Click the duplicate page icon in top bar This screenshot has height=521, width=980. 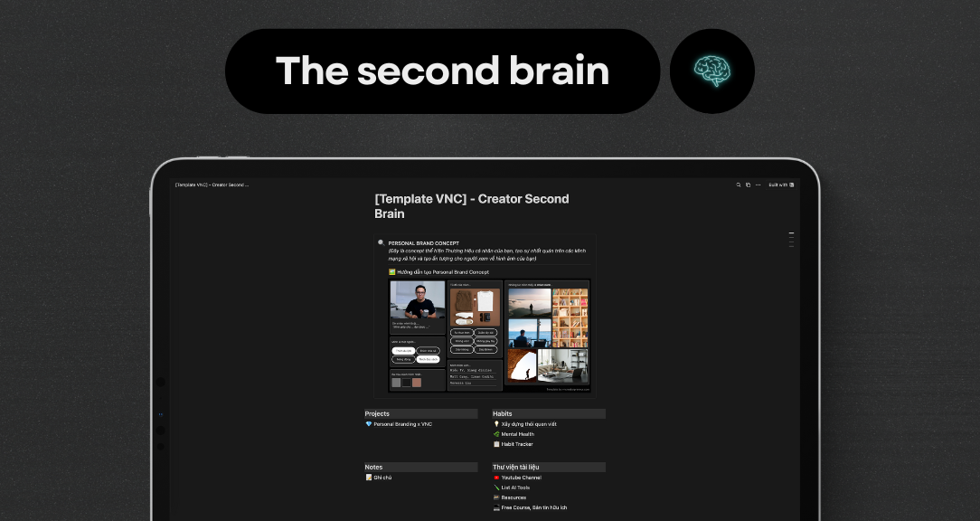(748, 185)
